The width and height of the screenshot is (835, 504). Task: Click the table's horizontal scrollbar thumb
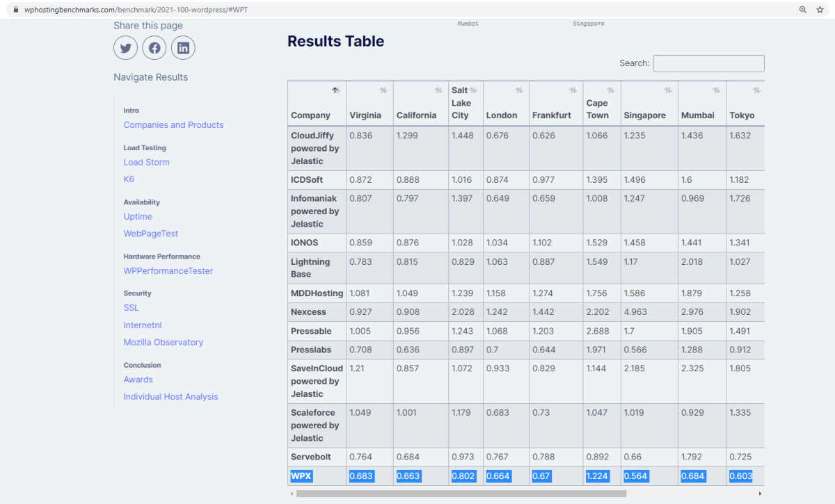(461, 494)
